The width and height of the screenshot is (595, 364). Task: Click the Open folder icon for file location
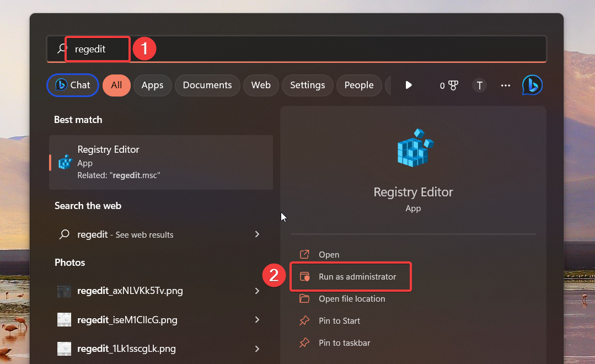click(x=305, y=298)
